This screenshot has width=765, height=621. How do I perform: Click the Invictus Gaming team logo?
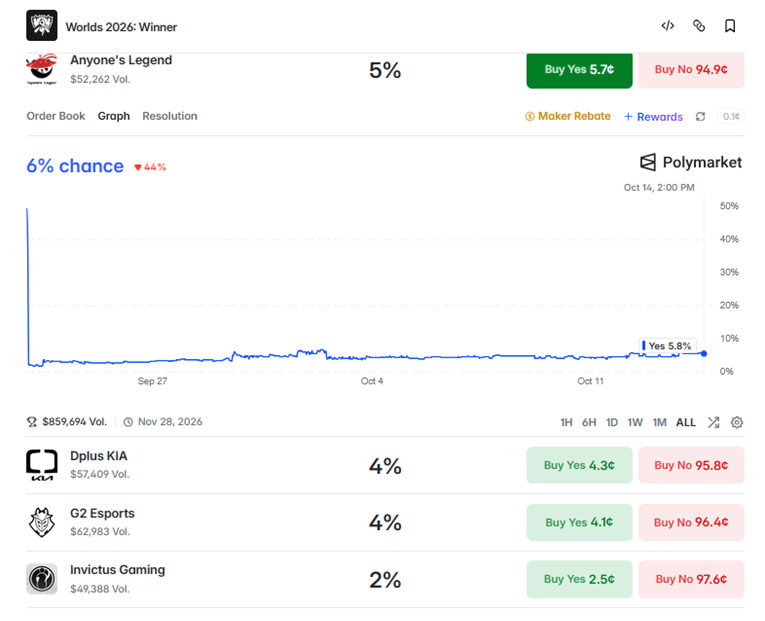tap(41, 579)
